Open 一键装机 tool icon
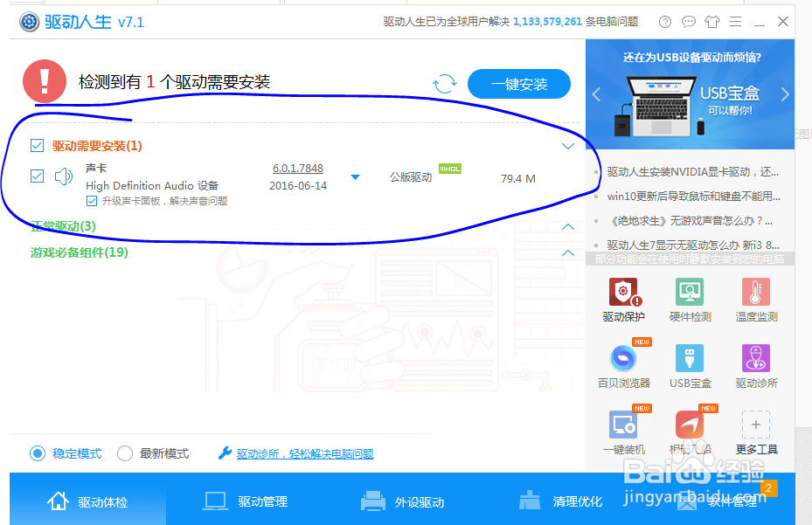The image size is (812, 525). [623, 425]
